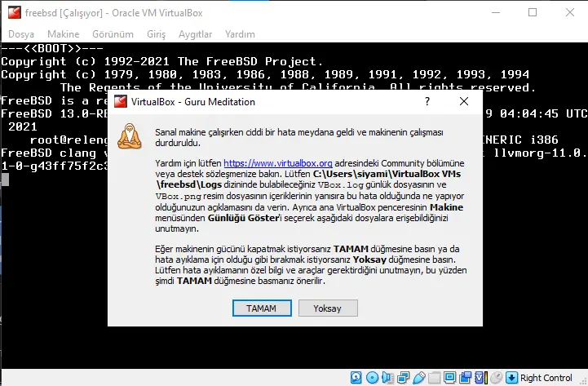Click the optical disc indicator icon
Viewport: 588px width, 386px height.
tap(372, 377)
